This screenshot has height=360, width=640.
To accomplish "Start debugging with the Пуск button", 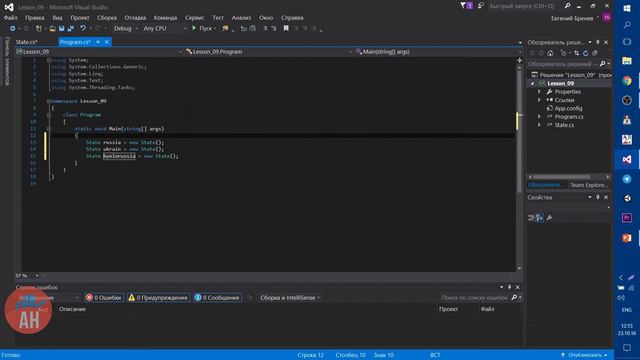I will 203,29.
